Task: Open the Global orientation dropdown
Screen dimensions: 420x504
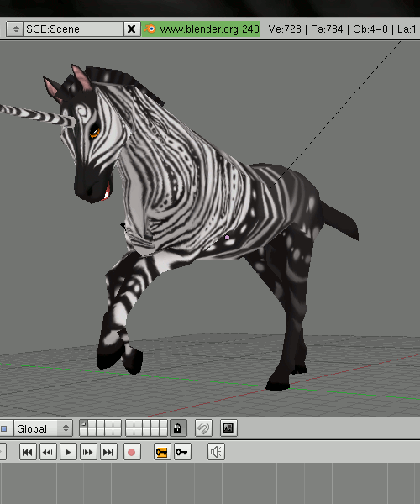Action: pos(43,428)
